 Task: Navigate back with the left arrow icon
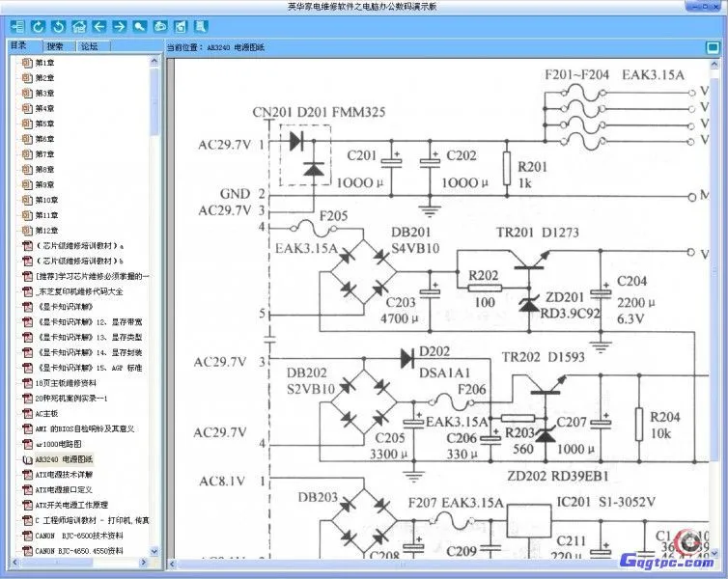(98, 26)
